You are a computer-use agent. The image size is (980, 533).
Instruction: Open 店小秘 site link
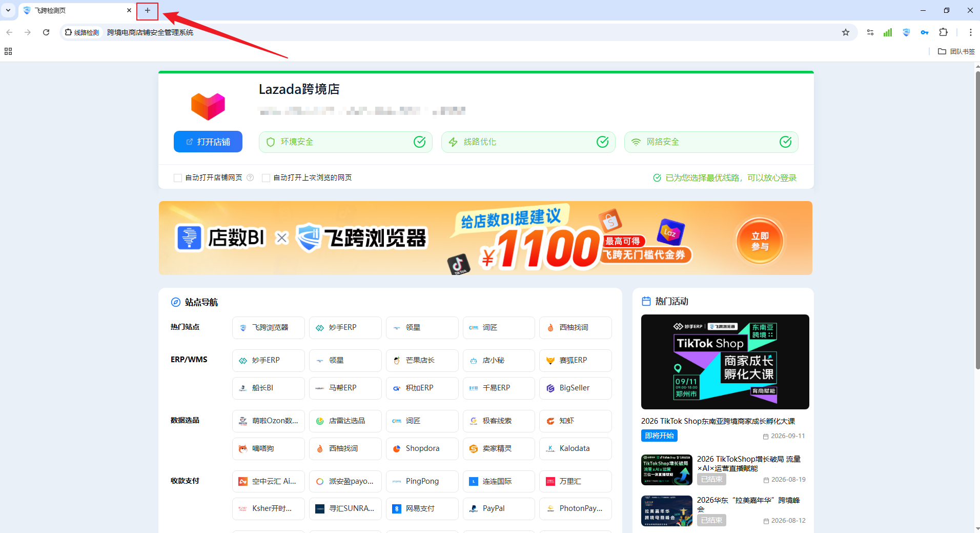(499, 361)
